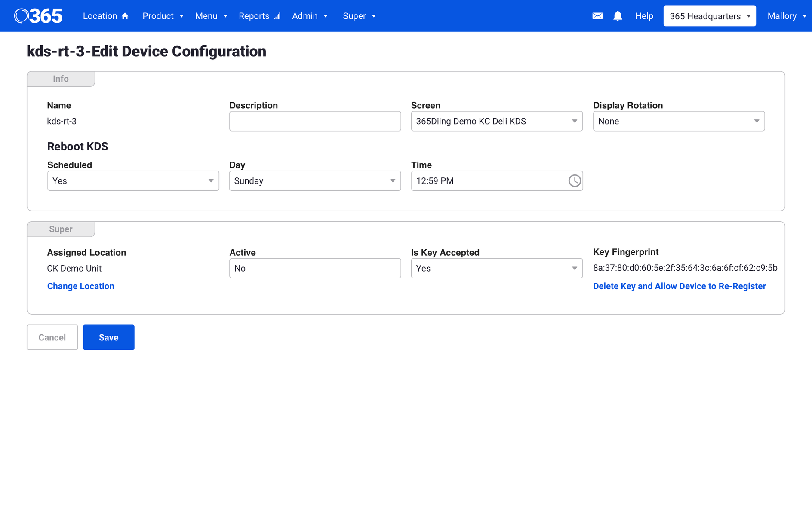Open the Super menu in navbar
Image resolution: width=812 pixels, height=520 pixels.
tap(359, 16)
